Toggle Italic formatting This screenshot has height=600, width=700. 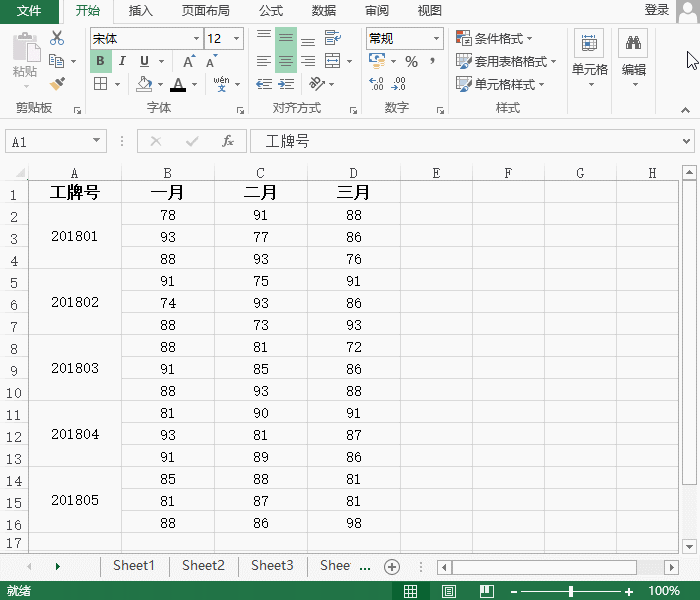pyautogui.click(x=122, y=61)
